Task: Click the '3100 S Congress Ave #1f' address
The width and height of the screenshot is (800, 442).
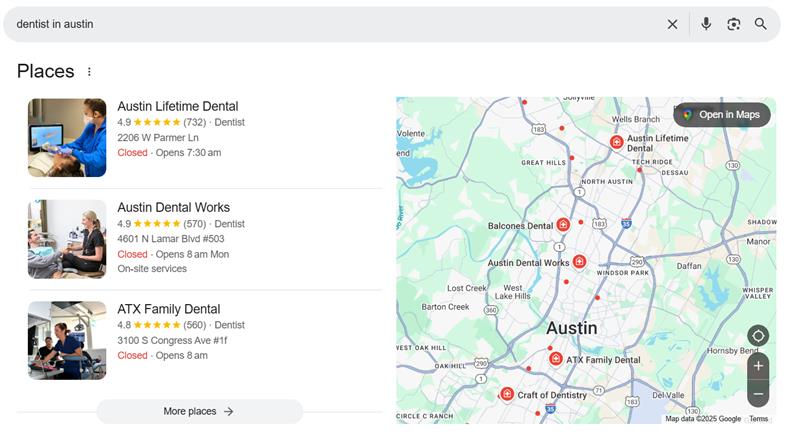Action: point(172,340)
